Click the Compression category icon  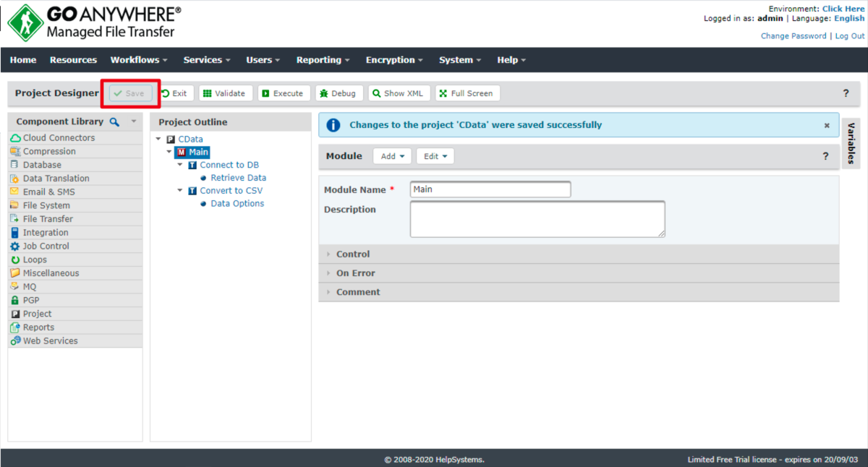[15, 152]
